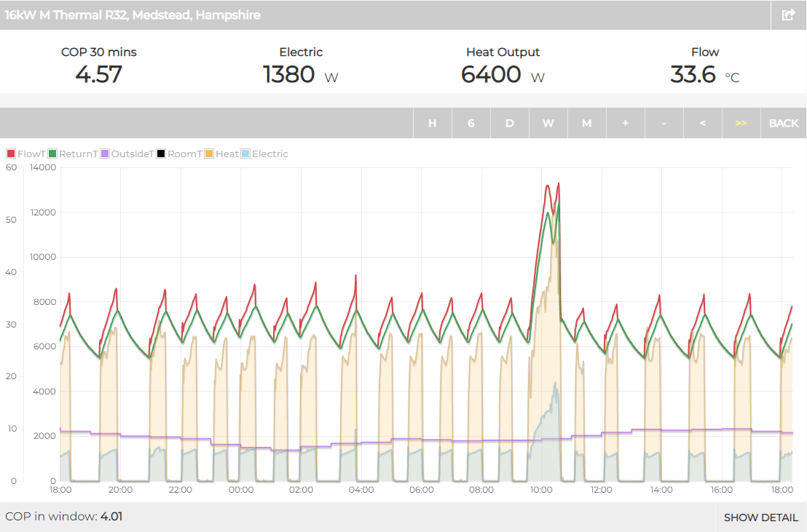
Task: Click the share/export icon in the header
Action: tap(788, 15)
